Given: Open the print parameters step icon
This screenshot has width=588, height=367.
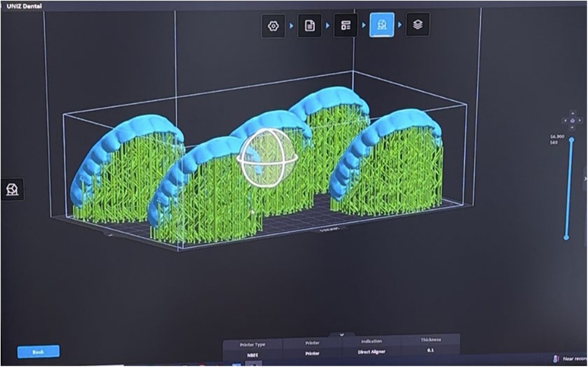Looking at the screenshot, I should (x=345, y=27).
